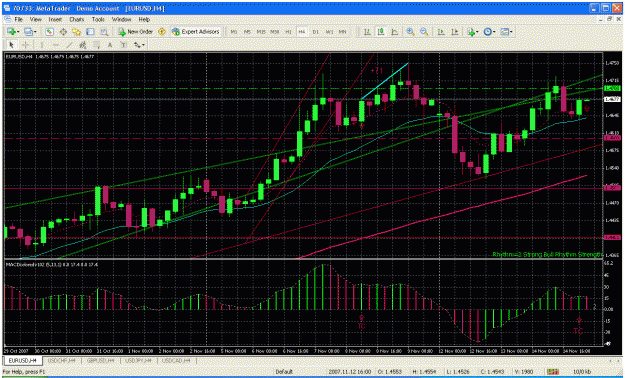Pick the Vertical Line drawing tool

click(x=42, y=45)
